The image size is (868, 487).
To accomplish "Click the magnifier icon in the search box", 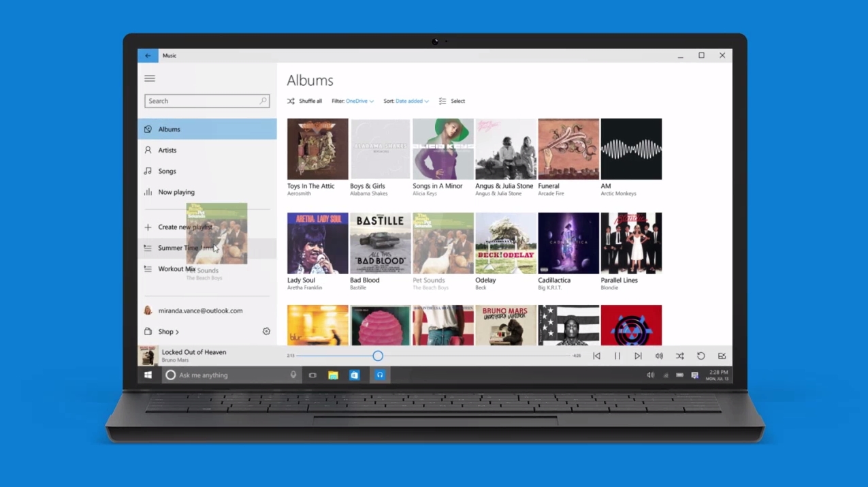I will (263, 101).
